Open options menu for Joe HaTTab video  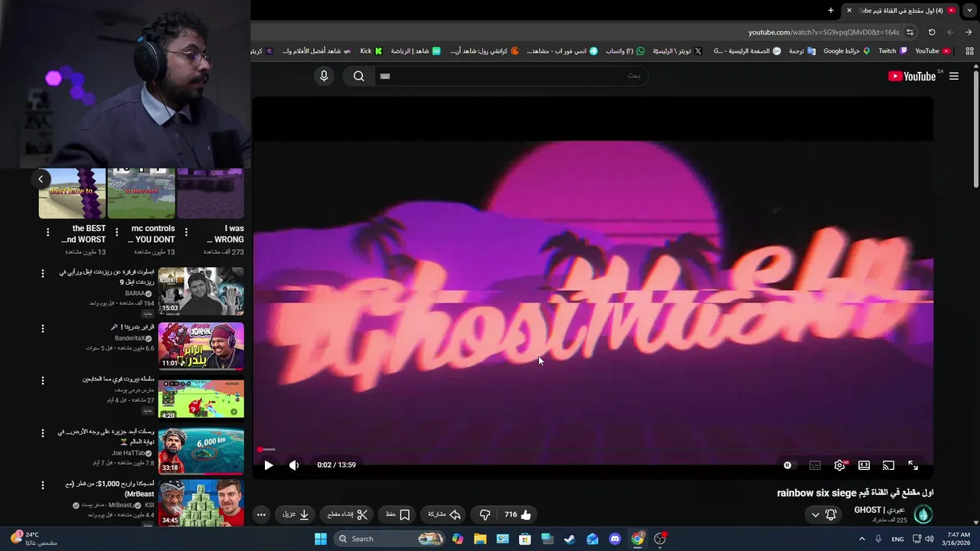pos(43,433)
